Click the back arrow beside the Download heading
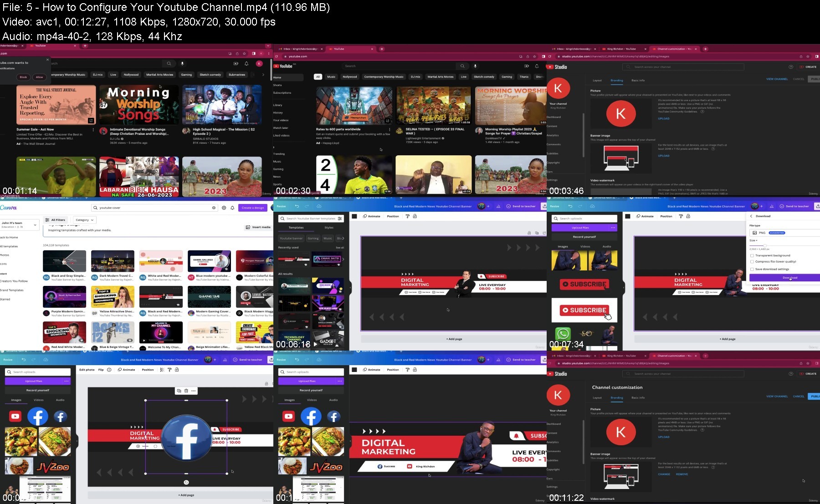 coord(751,216)
